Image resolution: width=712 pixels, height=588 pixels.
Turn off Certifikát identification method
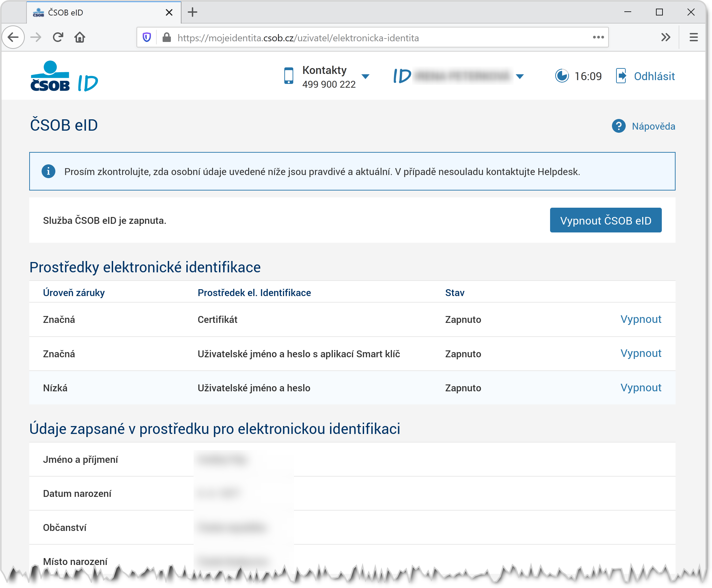(640, 319)
